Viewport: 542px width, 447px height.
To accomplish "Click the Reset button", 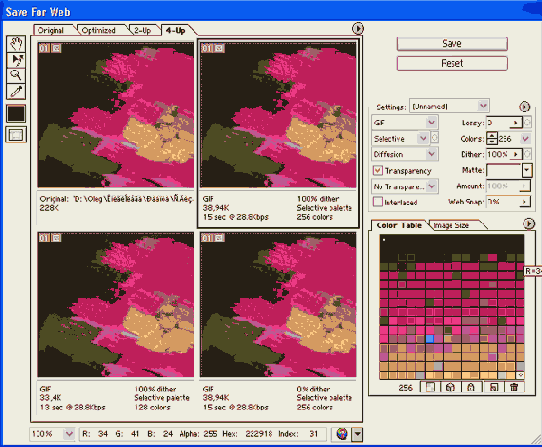I will point(452,63).
